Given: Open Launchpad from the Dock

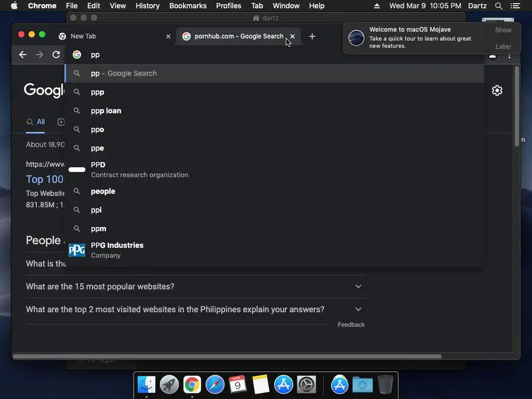Looking at the screenshot, I should click(x=169, y=385).
